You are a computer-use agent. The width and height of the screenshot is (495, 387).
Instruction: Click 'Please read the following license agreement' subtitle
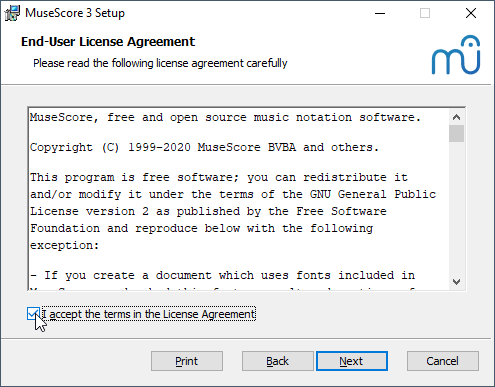[x=160, y=63]
